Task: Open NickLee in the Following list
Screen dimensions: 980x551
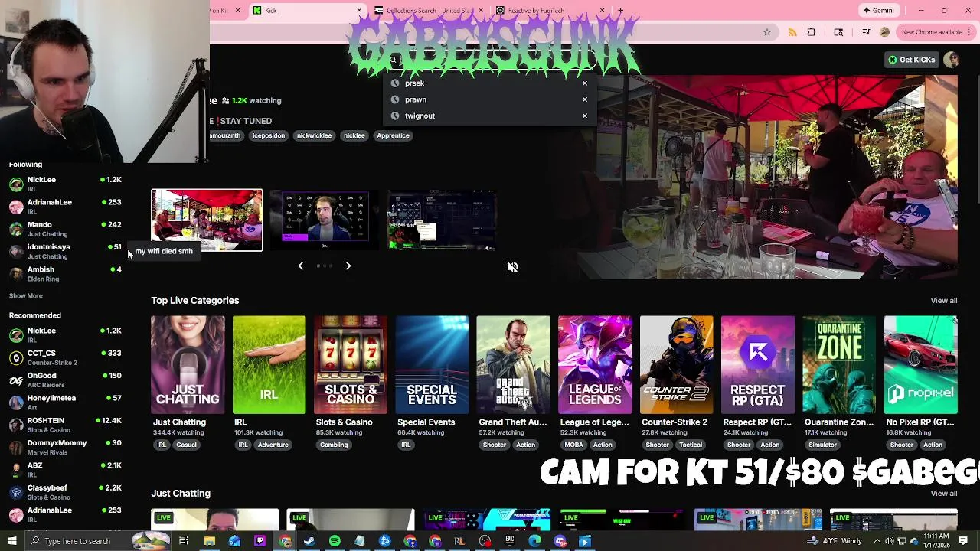Action: 65,184
